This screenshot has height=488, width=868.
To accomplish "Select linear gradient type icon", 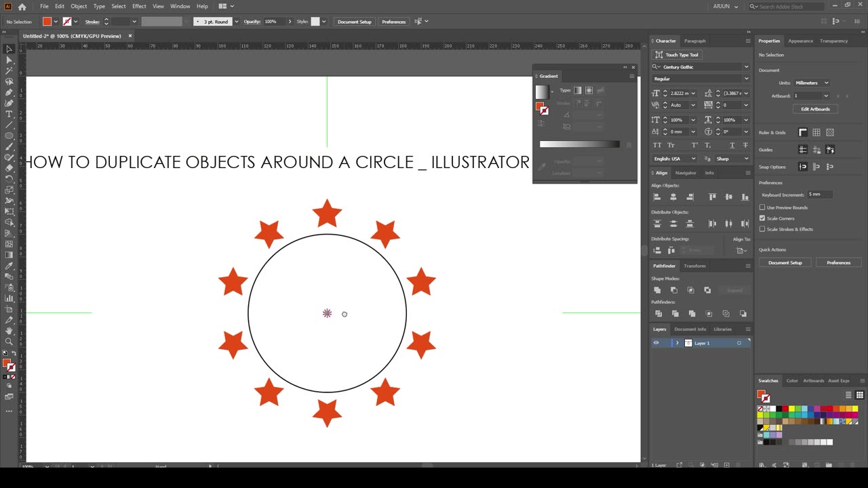I will coord(578,90).
